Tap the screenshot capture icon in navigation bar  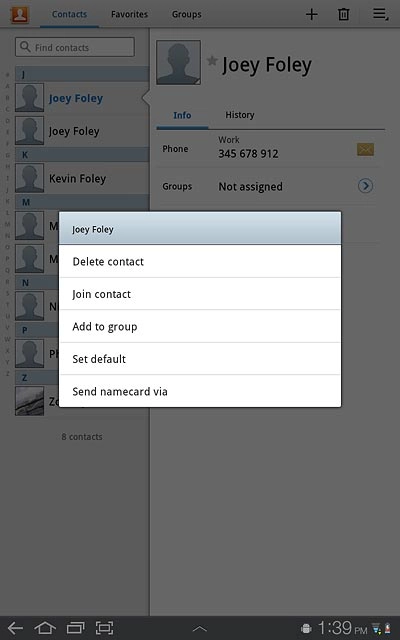tap(104, 628)
